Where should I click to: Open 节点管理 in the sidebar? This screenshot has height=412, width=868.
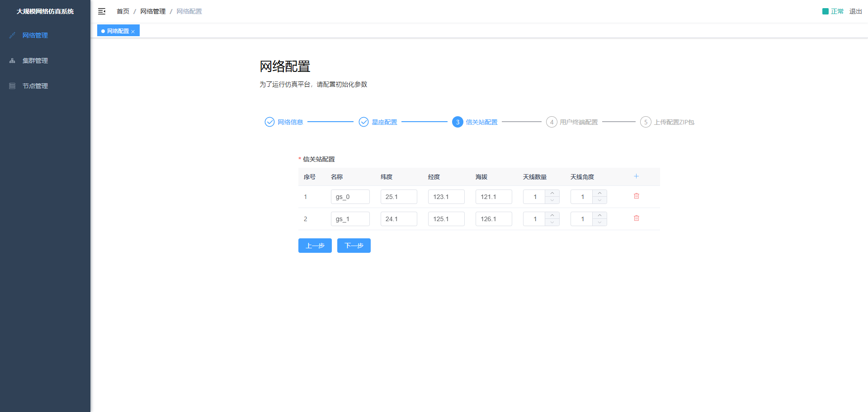(35, 86)
